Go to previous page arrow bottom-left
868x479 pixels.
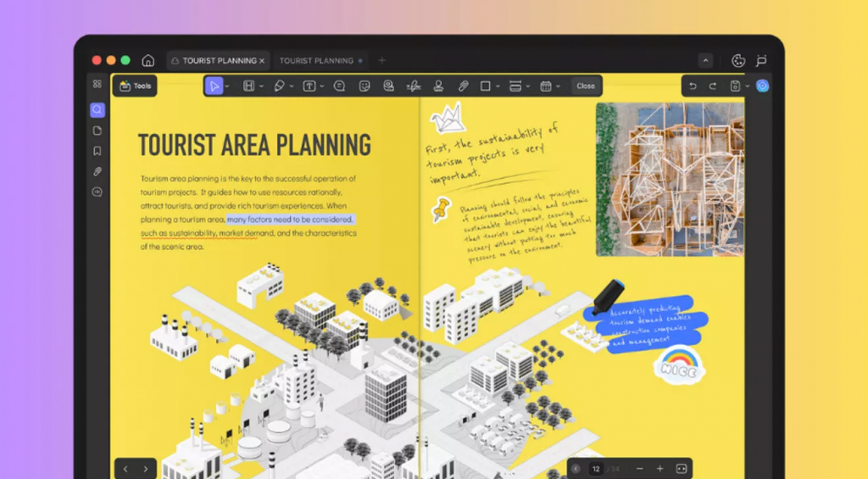point(125,469)
